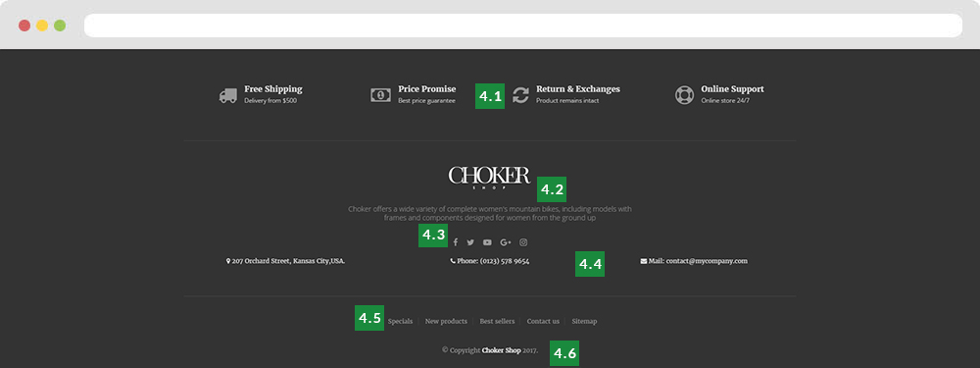Click the Choker description paragraph
The height and width of the screenshot is (368, 980).
489,213
